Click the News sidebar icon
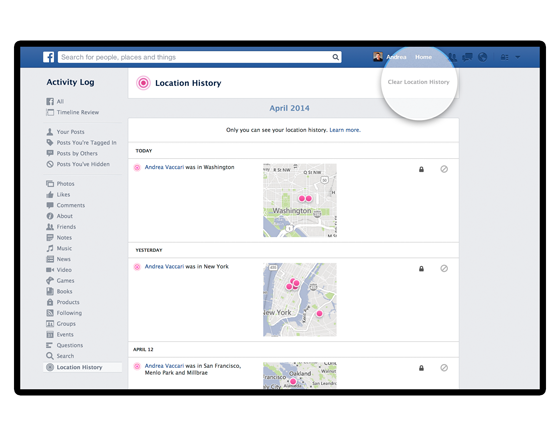560x436 pixels. (50, 259)
